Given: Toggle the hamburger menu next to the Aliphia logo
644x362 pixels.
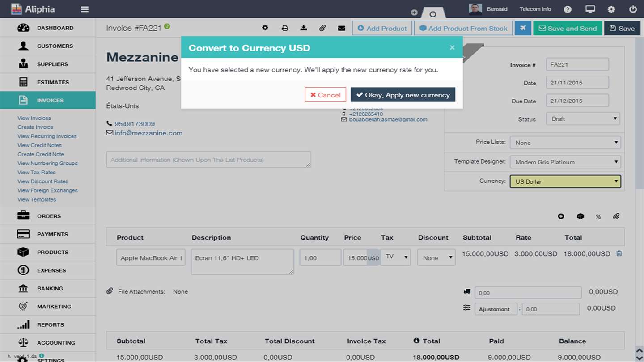Looking at the screenshot, I should click(x=85, y=9).
